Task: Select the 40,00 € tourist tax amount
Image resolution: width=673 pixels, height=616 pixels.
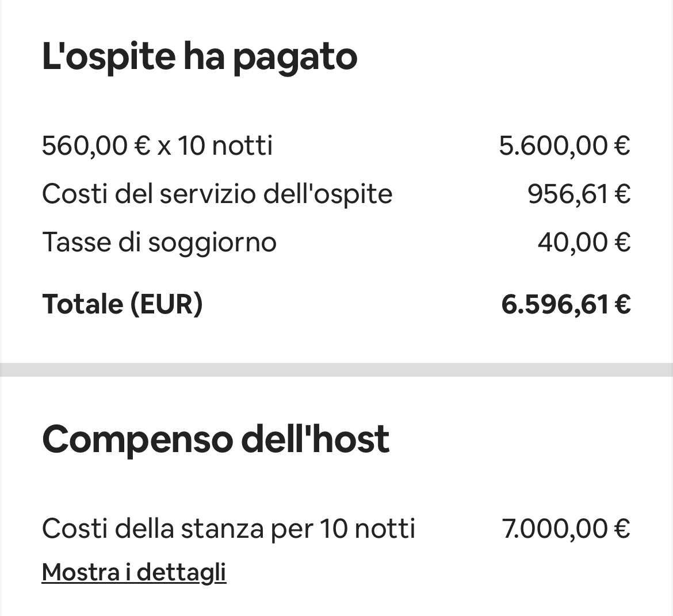Action: (584, 242)
